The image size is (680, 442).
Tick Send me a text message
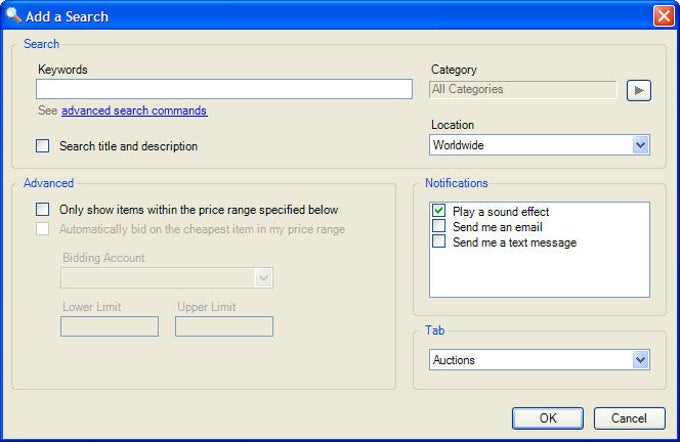[x=439, y=242]
